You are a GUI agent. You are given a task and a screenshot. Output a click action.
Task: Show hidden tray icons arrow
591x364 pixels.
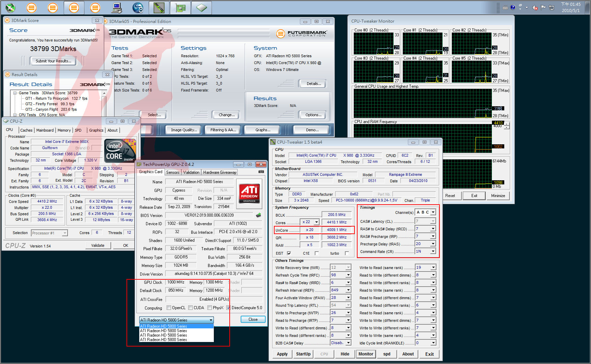[x=527, y=8]
